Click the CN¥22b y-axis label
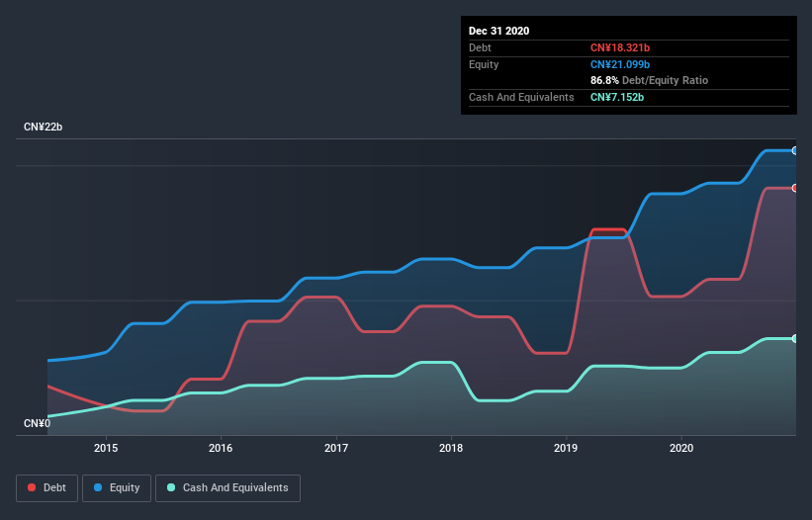Screen dimensions: 812x520 point(43,127)
